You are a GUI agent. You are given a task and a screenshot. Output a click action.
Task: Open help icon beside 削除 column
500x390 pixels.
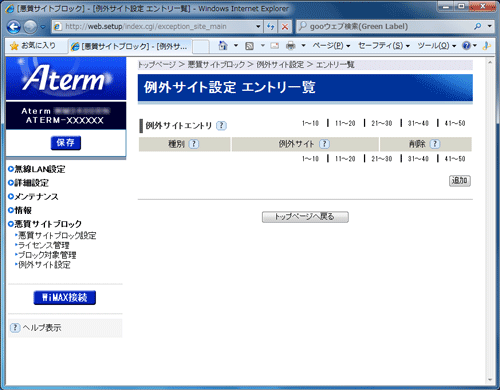(435, 144)
